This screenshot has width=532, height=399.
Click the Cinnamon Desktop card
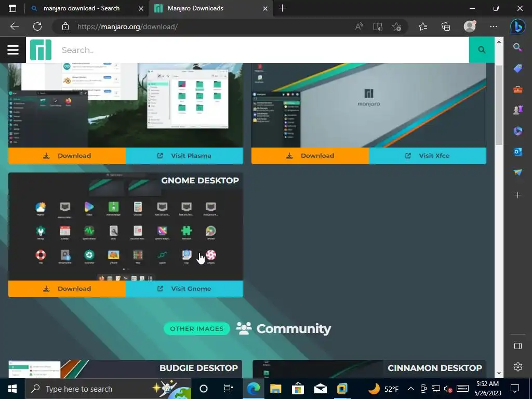(x=369, y=369)
